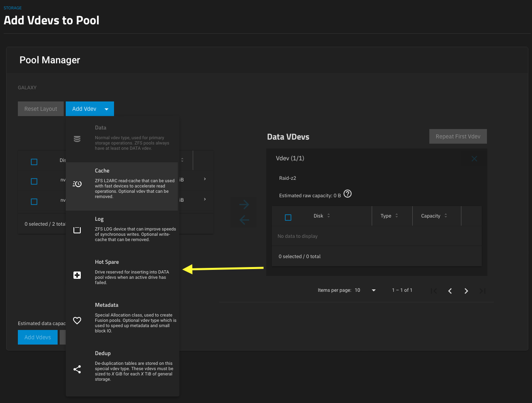The width and height of the screenshot is (532, 403).
Task: Click the Hot Spare plus icon
Action: point(77,275)
